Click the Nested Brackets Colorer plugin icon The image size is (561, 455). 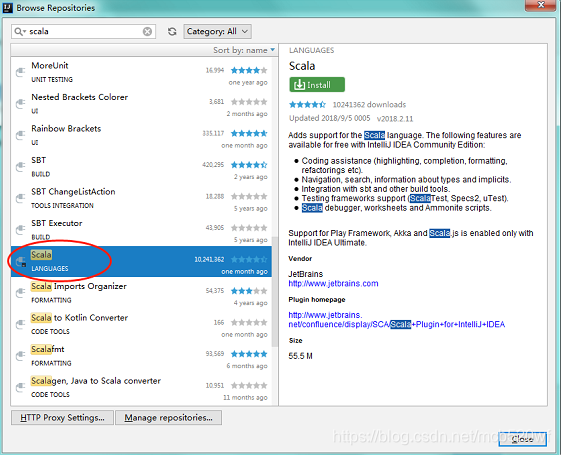tap(21, 103)
